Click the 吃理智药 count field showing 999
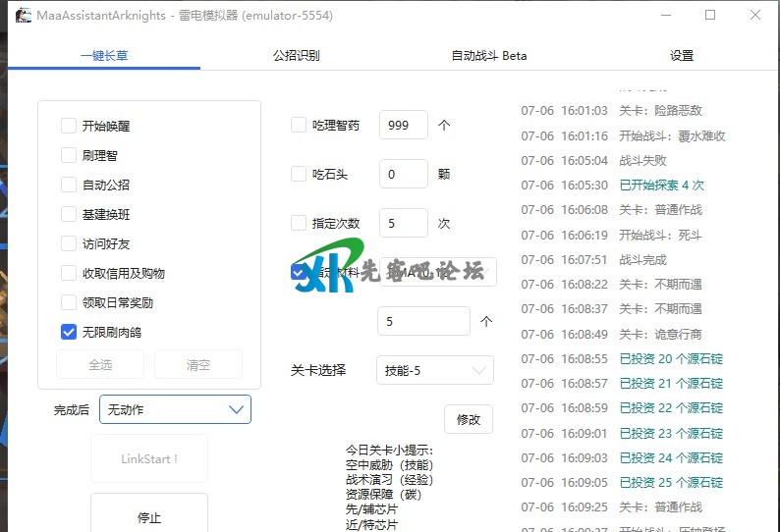 [x=403, y=125]
